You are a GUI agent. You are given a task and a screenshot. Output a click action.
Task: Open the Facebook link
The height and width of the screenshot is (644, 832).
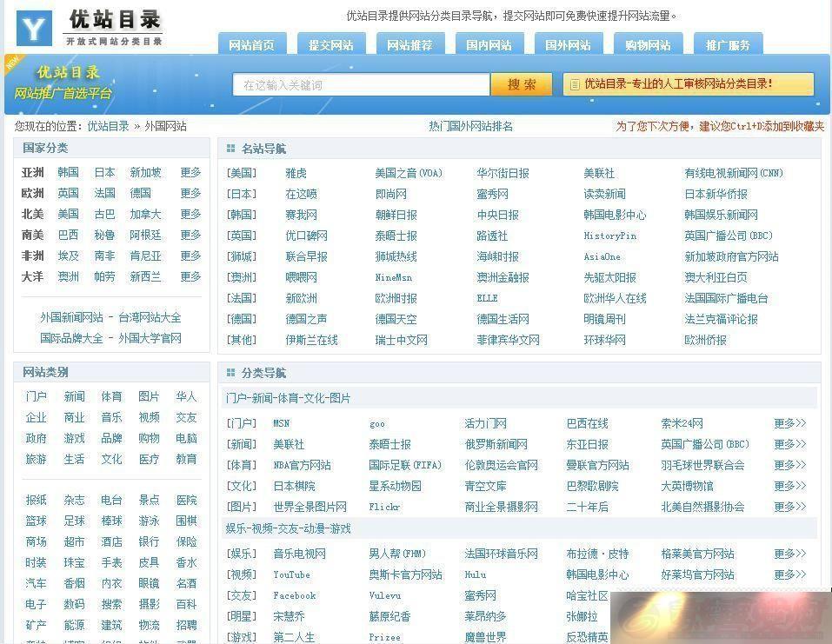(x=295, y=595)
